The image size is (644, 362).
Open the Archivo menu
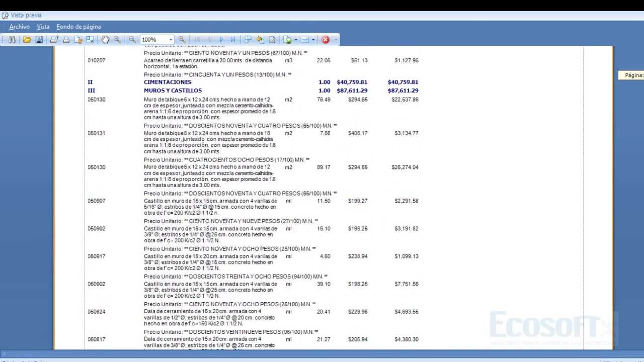click(20, 27)
